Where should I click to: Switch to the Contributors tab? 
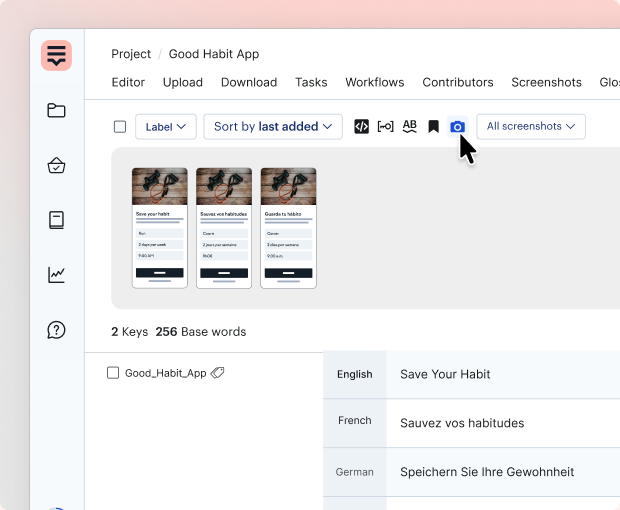click(x=458, y=82)
